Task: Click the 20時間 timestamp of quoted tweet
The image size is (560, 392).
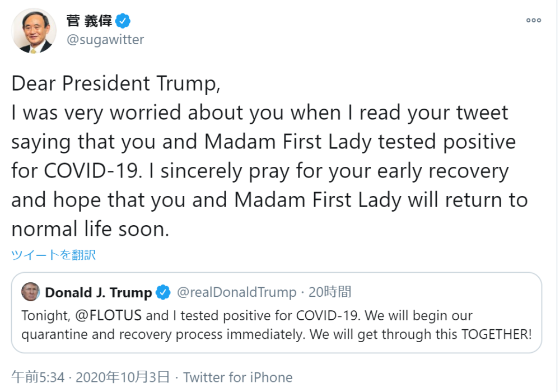Action: pyautogui.click(x=330, y=292)
